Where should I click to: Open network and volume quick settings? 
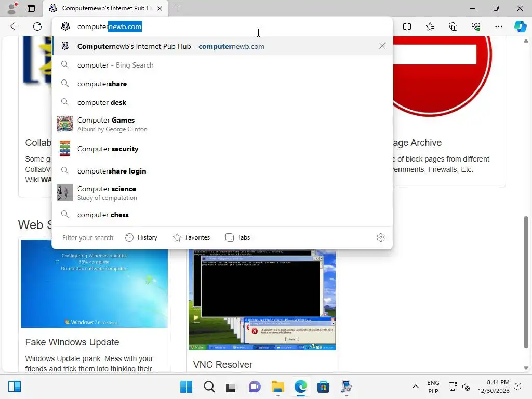point(459,387)
